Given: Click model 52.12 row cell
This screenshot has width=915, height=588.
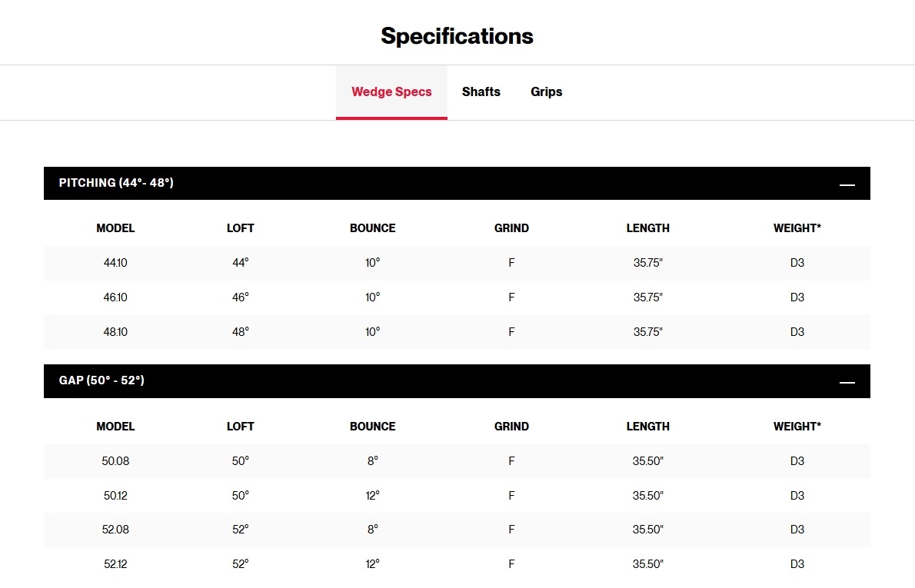Looking at the screenshot, I should coord(115,564).
